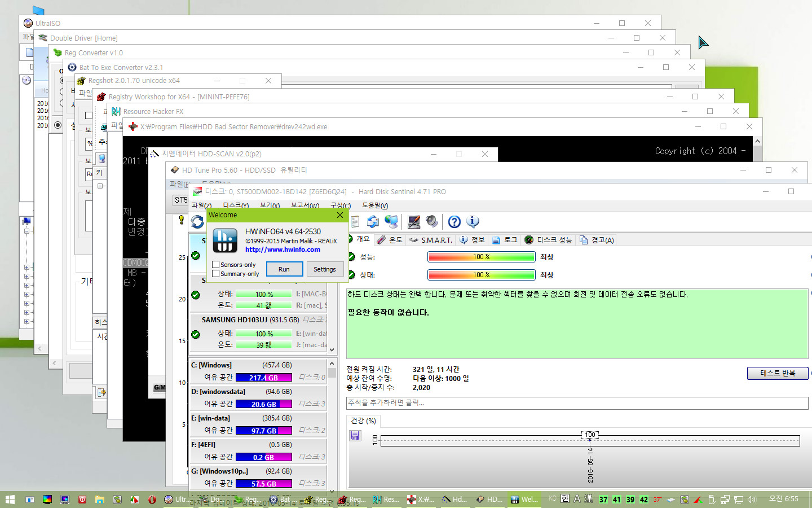Screen dimensions: 812x508
Task: Click the taskbar clock 오전 6:55
Action: coord(784,499)
